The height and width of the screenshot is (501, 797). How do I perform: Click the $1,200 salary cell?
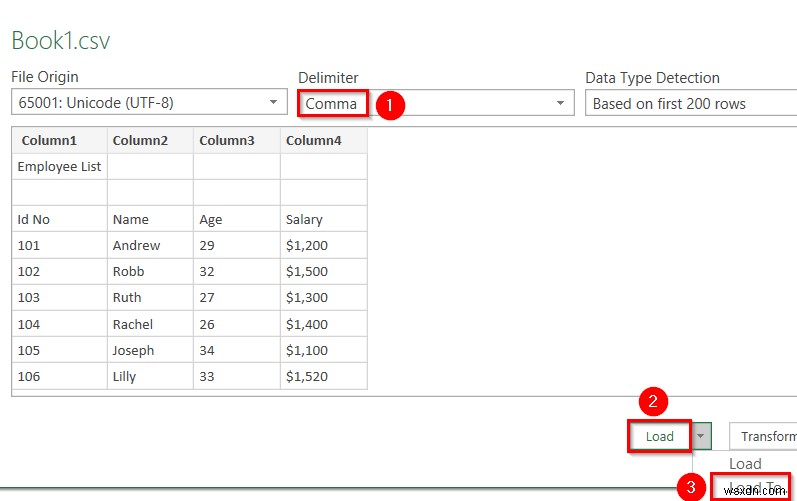click(324, 245)
